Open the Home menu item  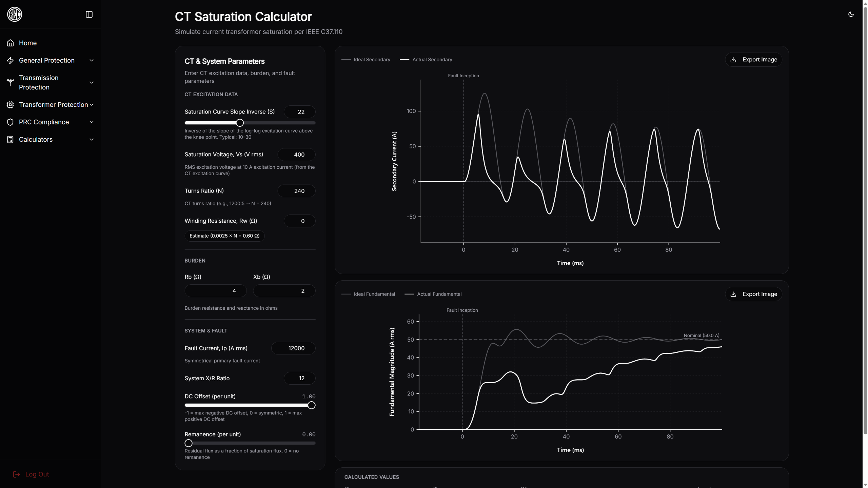28,43
